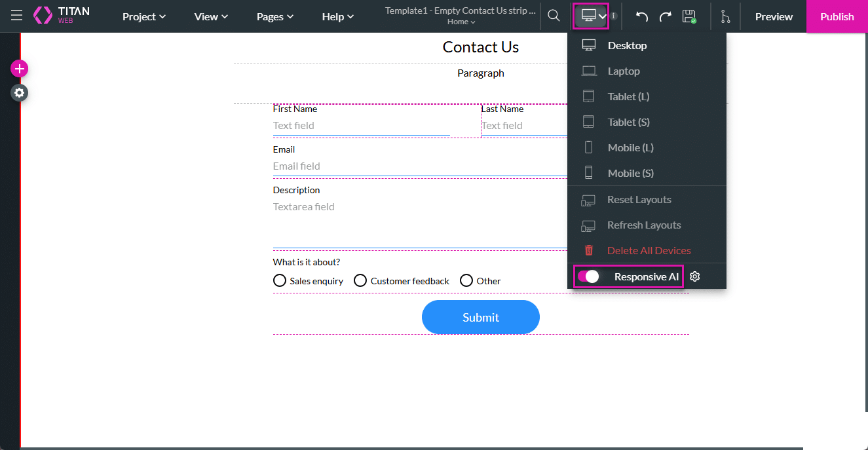The width and height of the screenshot is (868, 450).
Task: Select Tablet (L) from device list
Action: coord(628,96)
